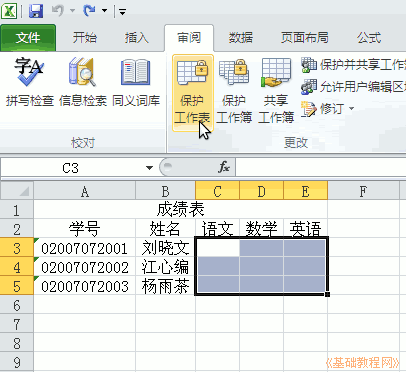
Task: Open the Redo history dropdown arrow
Action: tap(104, 11)
